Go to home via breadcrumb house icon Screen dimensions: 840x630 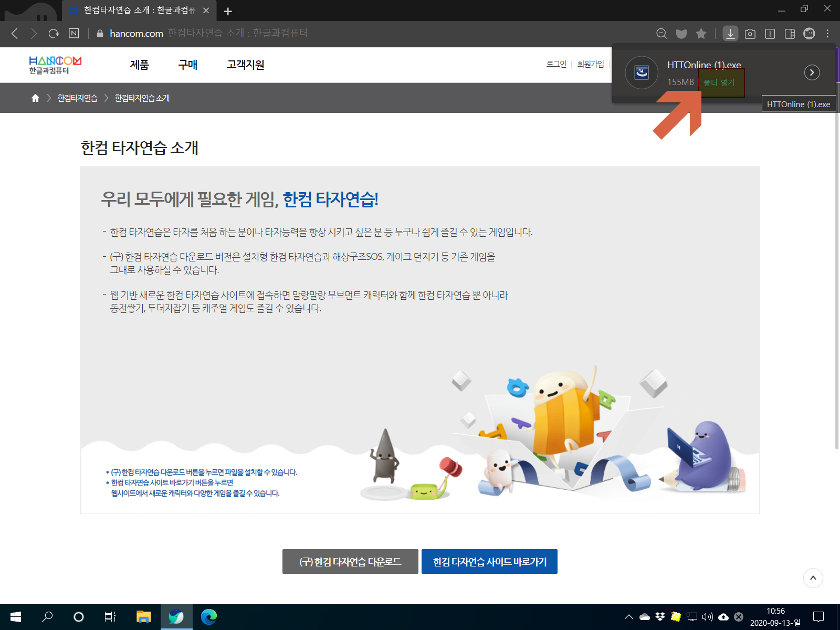pos(35,98)
